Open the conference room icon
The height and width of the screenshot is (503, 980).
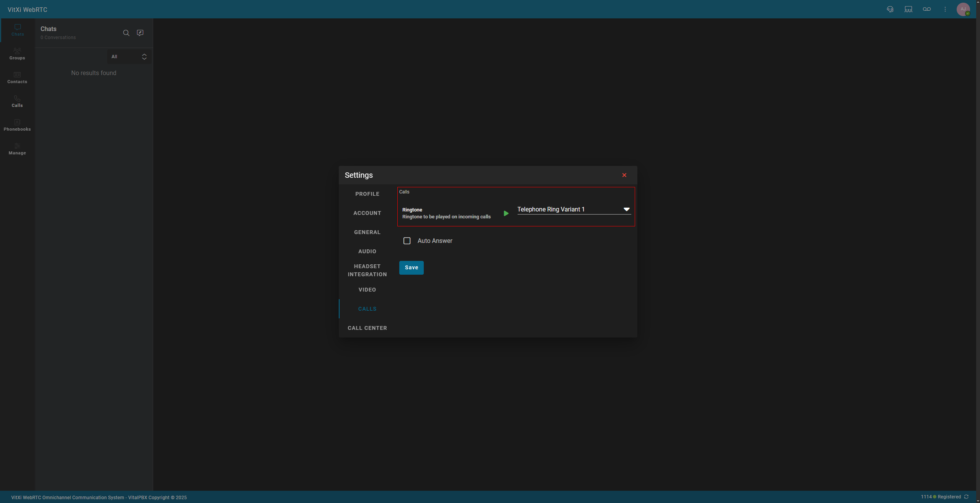pyautogui.click(x=908, y=9)
